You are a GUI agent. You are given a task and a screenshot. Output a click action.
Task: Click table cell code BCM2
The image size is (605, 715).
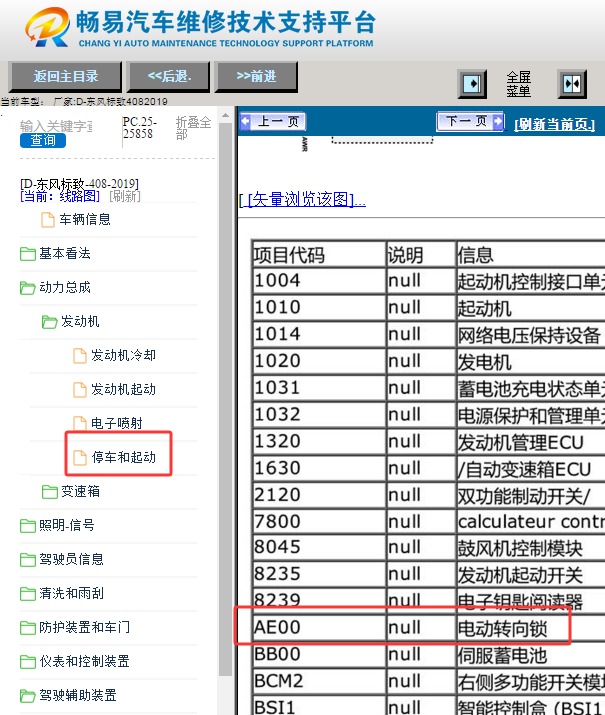click(319, 681)
